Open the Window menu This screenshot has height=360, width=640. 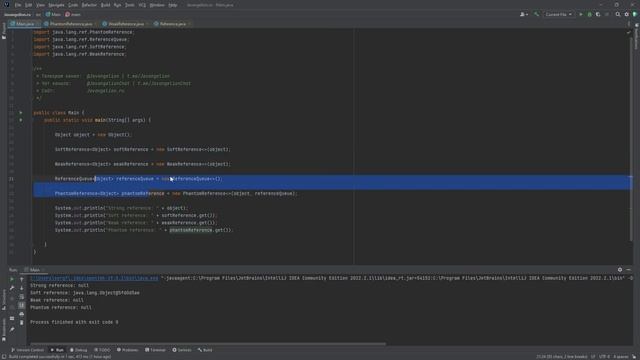[x=157, y=5]
